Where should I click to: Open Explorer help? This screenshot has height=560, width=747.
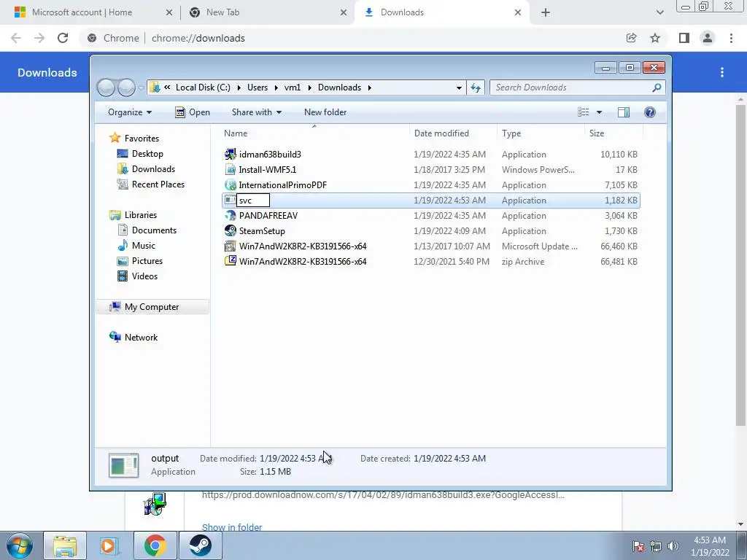point(650,112)
